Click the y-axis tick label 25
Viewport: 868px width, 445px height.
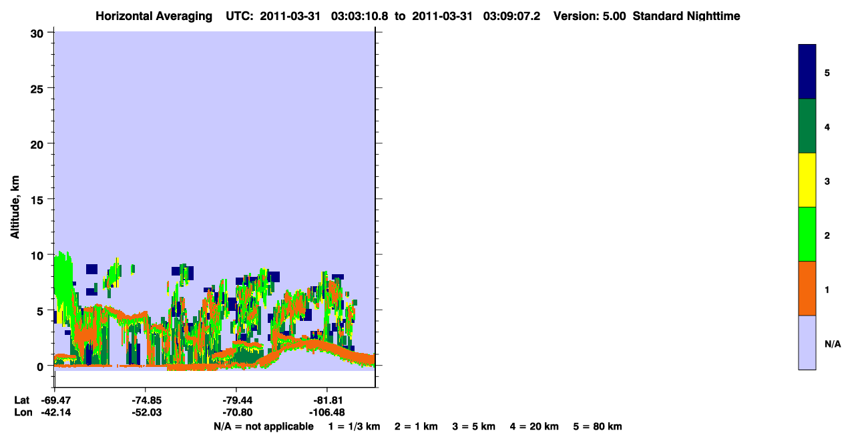tap(38, 88)
